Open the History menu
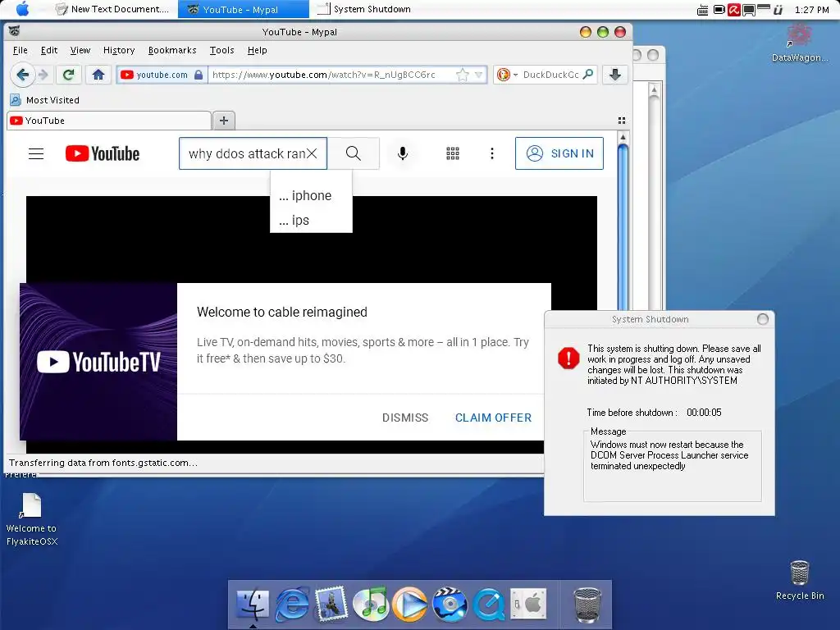The image size is (840, 630). click(119, 50)
